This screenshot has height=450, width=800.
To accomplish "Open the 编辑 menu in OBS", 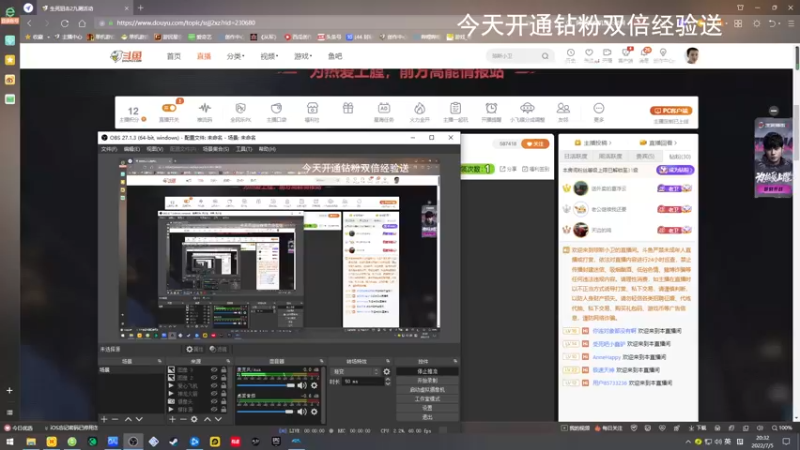I will point(132,149).
